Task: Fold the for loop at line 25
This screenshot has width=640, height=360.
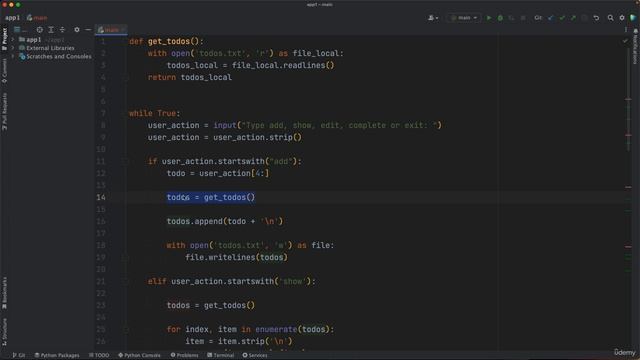Action: (127, 330)
